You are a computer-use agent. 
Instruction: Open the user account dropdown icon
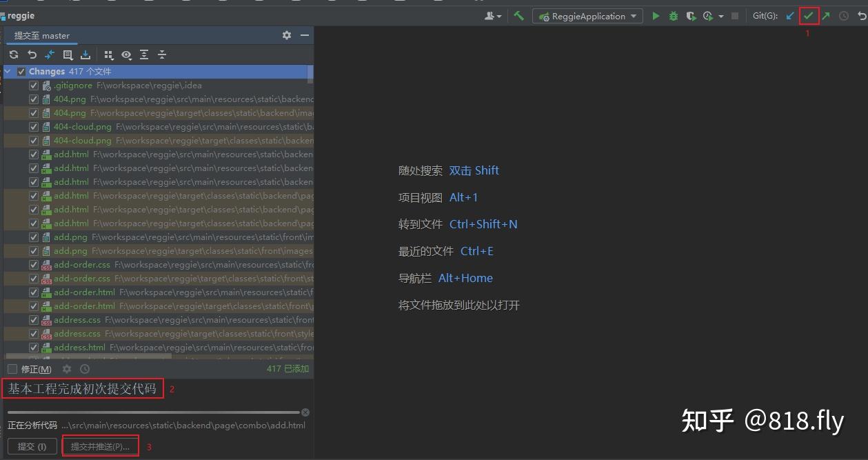coord(493,16)
